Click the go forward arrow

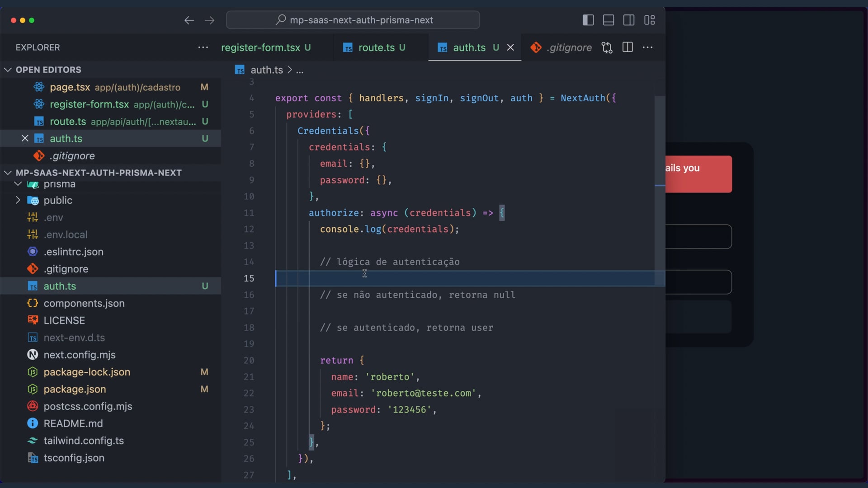pos(209,20)
